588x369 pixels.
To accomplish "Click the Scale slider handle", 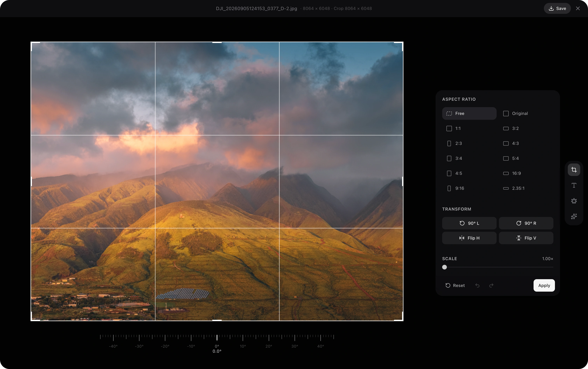I will point(444,267).
